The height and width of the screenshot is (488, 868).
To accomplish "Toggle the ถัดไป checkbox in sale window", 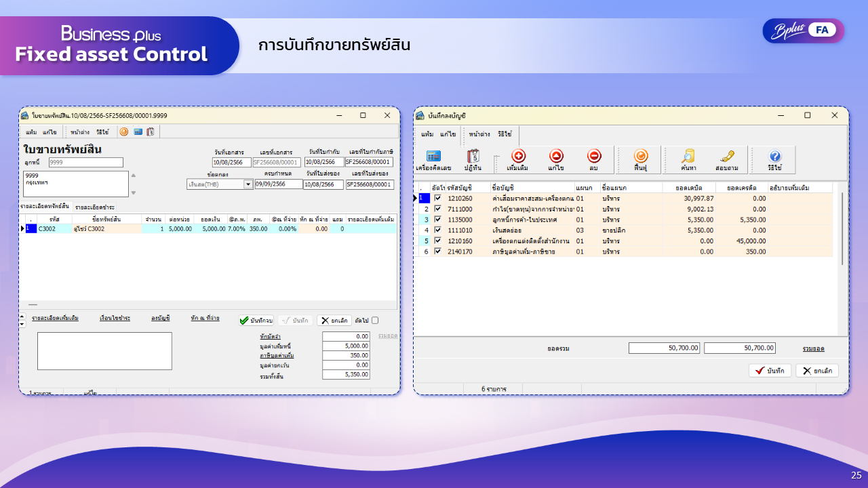I will [x=375, y=321].
